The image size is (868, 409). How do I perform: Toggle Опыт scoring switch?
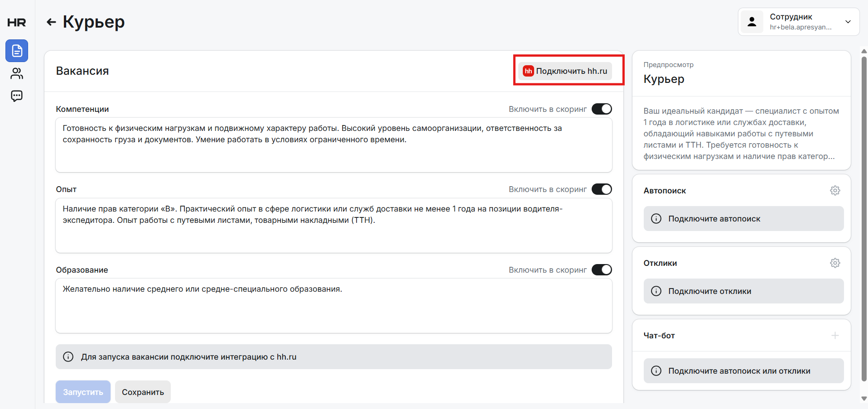(x=602, y=189)
